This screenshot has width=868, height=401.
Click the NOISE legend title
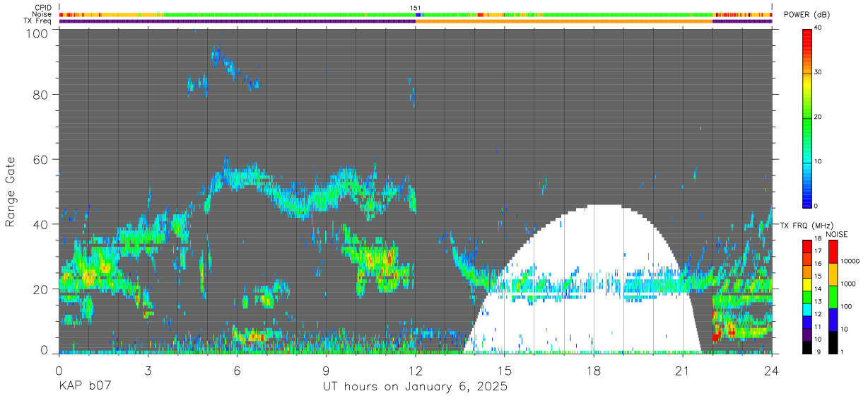pyautogui.click(x=835, y=234)
